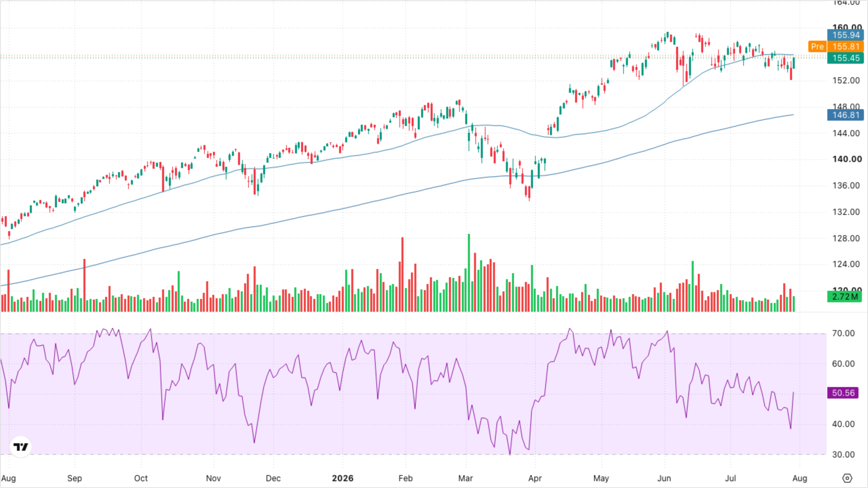Click the 144.00 price axis label
Viewport: 868px width, 488px height.
pos(846,133)
